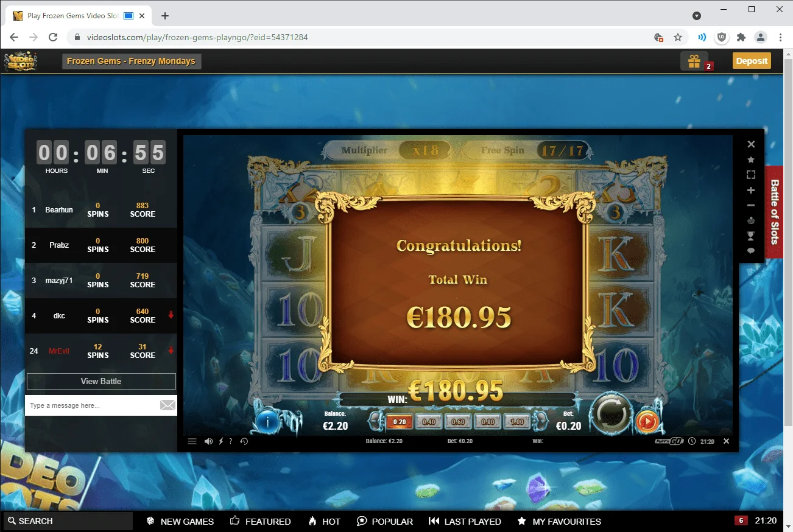Open chat with the speech bubble icon
Viewport: 793px width, 532px height.
(751, 250)
